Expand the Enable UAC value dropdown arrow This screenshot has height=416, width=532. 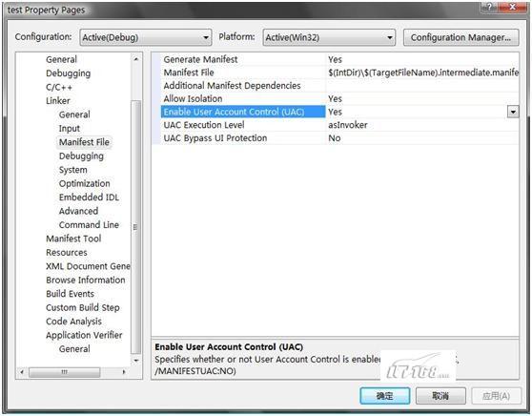pos(513,112)
